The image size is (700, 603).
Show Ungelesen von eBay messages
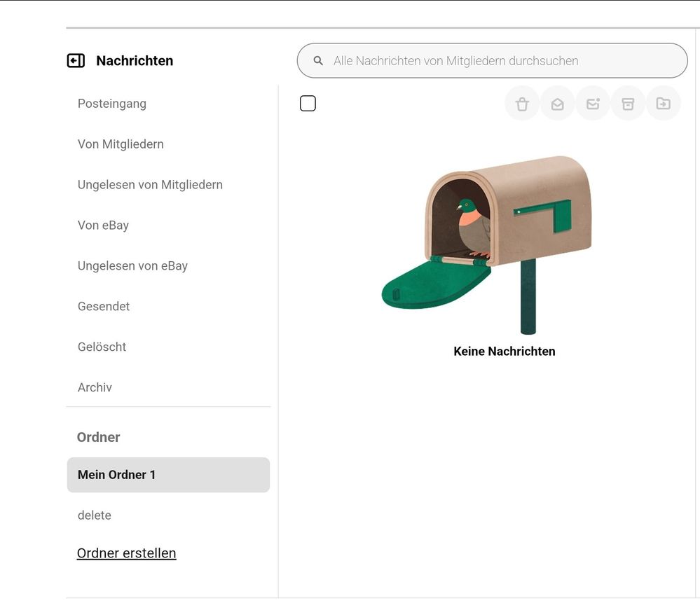pyautogui.click(x=132, y=266)
